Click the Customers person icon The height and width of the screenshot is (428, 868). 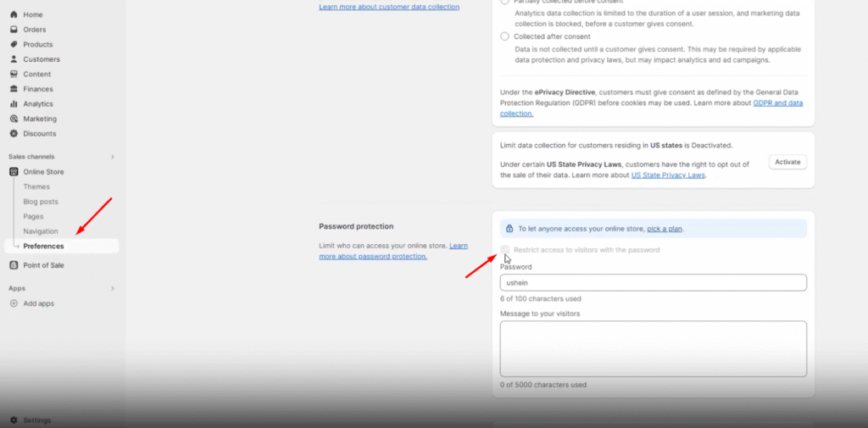tap(14, 59)
